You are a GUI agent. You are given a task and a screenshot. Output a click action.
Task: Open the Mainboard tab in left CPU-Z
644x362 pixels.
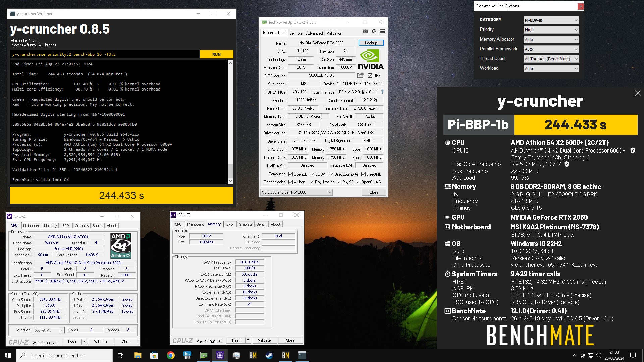(32, 226)
